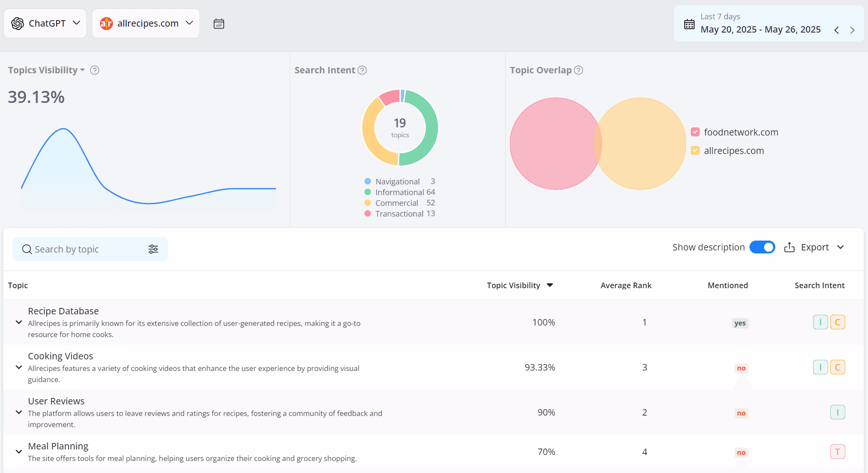Uncheck the allrecipes.com overlap checkbox
Viewport: 868px width, 473px height.
pos(695,151)
